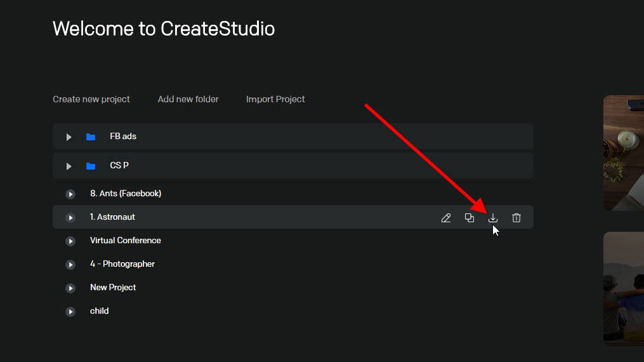Viewport: 644px width, 362px height.
Task: Click the blue FB ads folder icon
Action: [x=91, y=137]
